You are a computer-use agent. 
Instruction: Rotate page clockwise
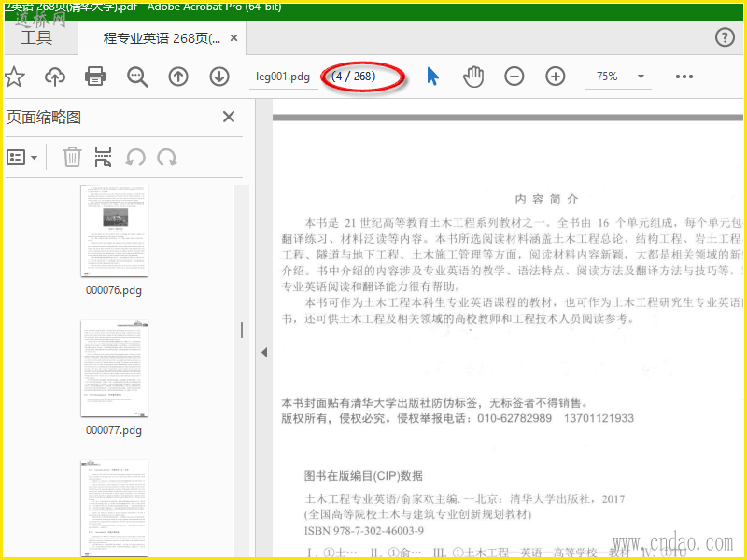coord(167,158)
